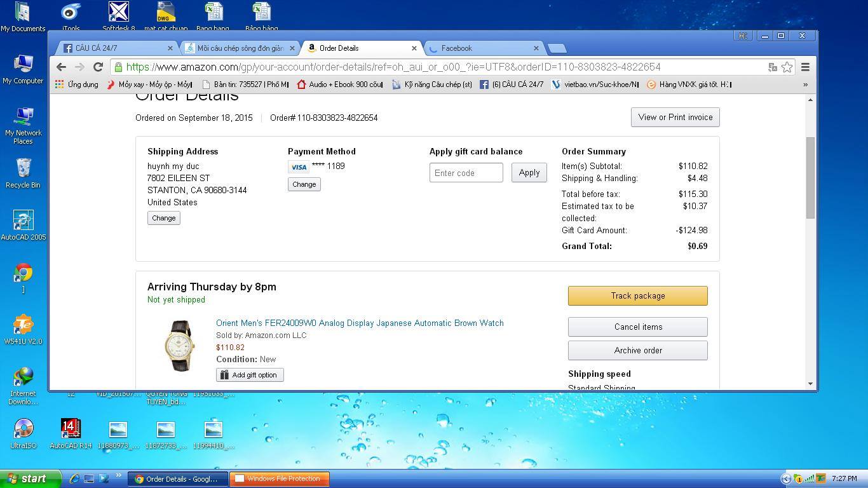Open the Chrome hamburger menu
The height and width of the screenshot is (488, 868).
[805, 67]
